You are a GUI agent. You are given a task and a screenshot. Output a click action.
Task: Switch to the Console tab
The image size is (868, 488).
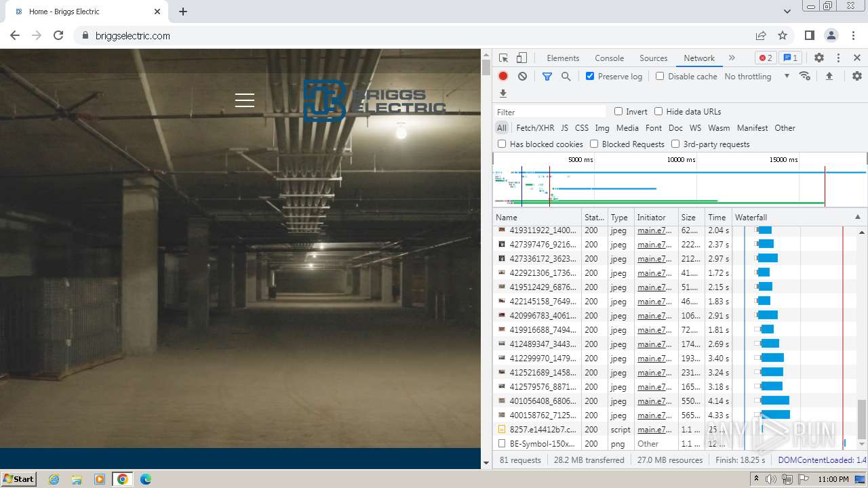tap(609, 58)
